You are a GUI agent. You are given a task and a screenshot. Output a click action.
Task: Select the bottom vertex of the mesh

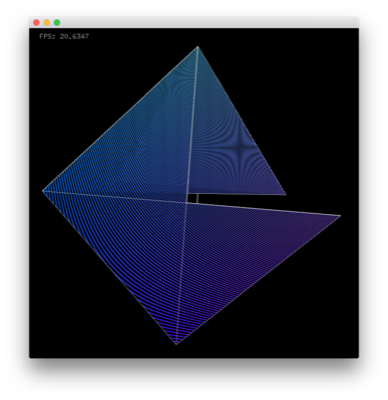point(176,344)
